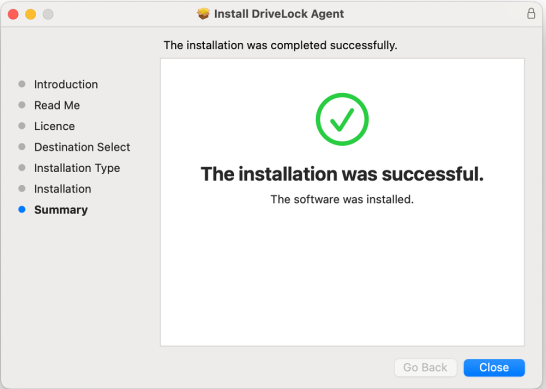Screen dimensions: 546x389
Task: Select the Introduction step in sidebar
Action: [66, 84]
